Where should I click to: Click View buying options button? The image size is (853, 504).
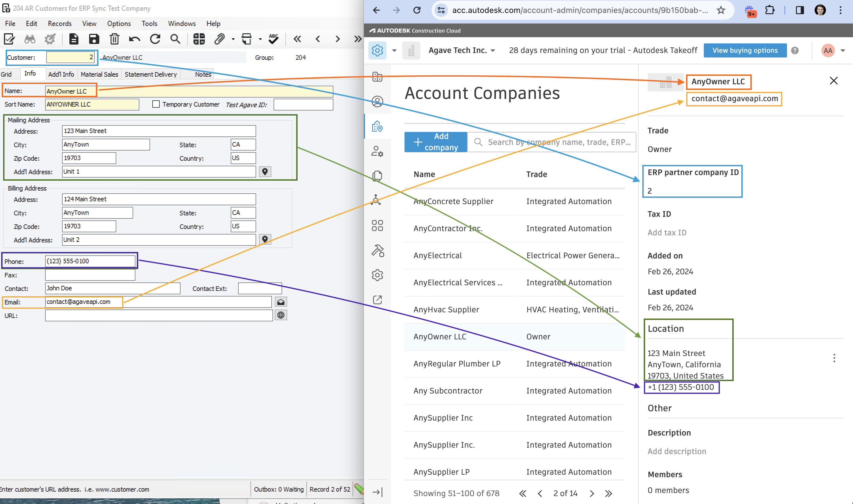point(745,51)
